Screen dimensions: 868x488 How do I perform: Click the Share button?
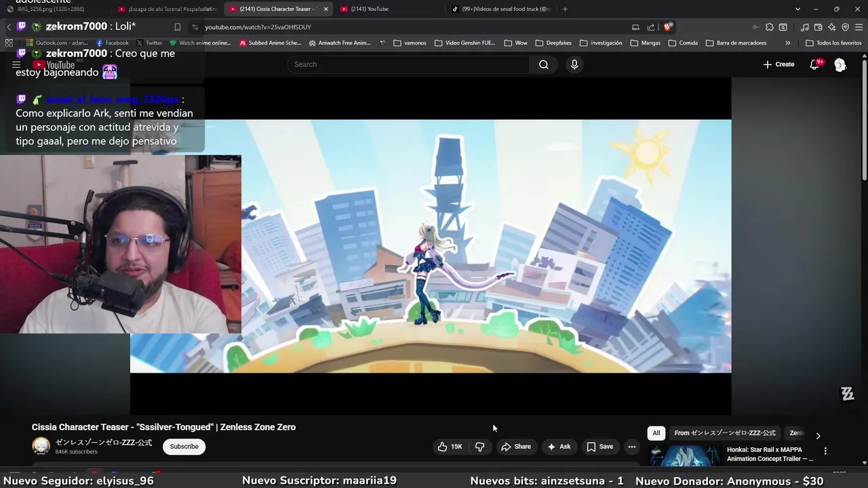515,447
